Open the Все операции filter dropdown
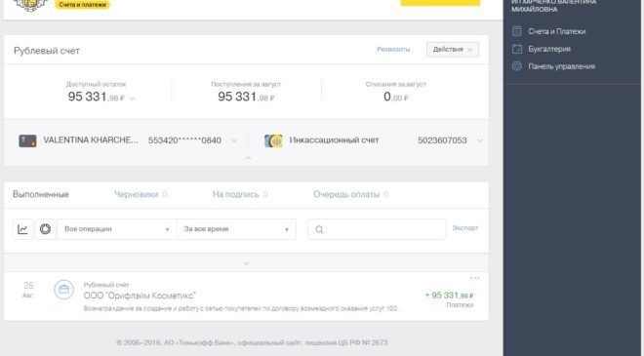 pos(117,229)
